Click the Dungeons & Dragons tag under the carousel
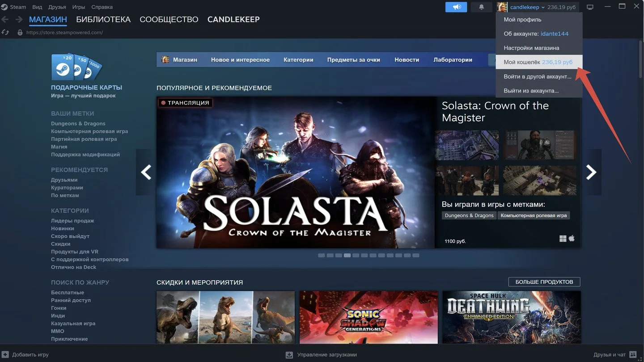The width and height of the screenshot is (644, 362). click(x=469, y=215)
